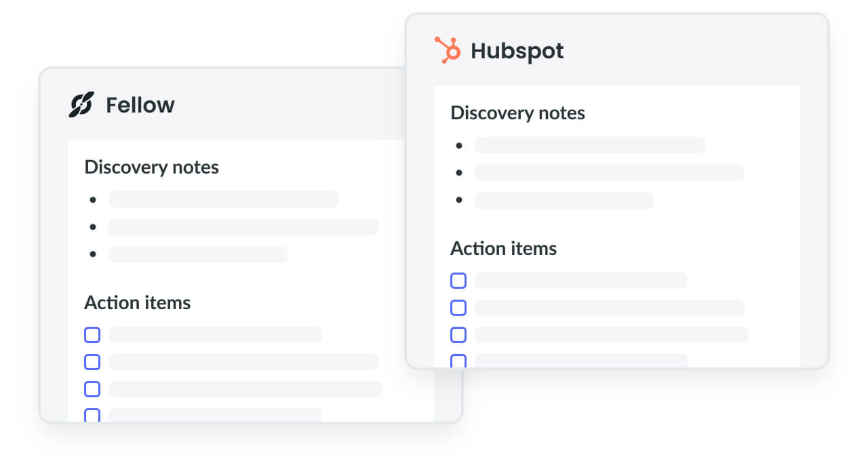
Task: Check the first Action items checkbox in Fellow card
Action: (92, 335)
